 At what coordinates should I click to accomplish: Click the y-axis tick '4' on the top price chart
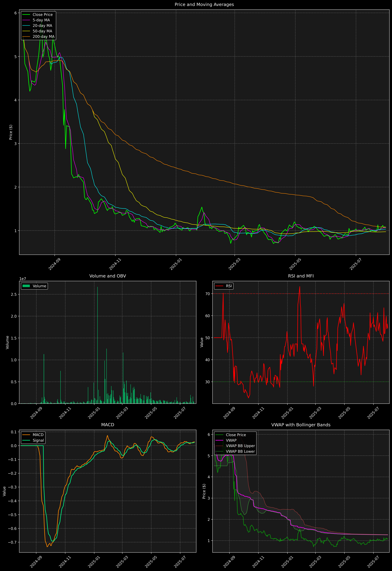click(15, 100)
